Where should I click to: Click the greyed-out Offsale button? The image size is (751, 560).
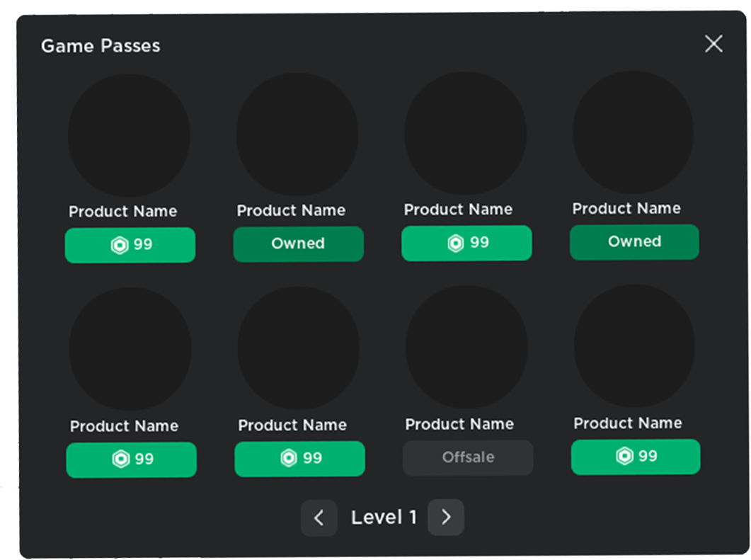(x=468, y=457)
